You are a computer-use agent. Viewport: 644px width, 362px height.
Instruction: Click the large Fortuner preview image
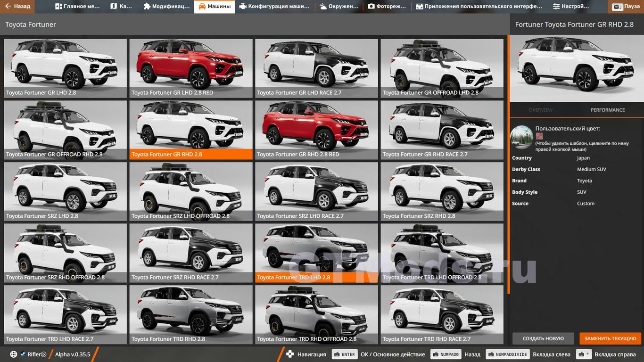577,68
